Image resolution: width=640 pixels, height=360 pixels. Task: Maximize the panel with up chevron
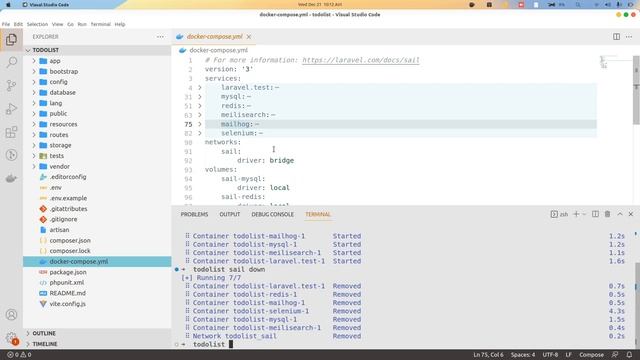point(620,214)
